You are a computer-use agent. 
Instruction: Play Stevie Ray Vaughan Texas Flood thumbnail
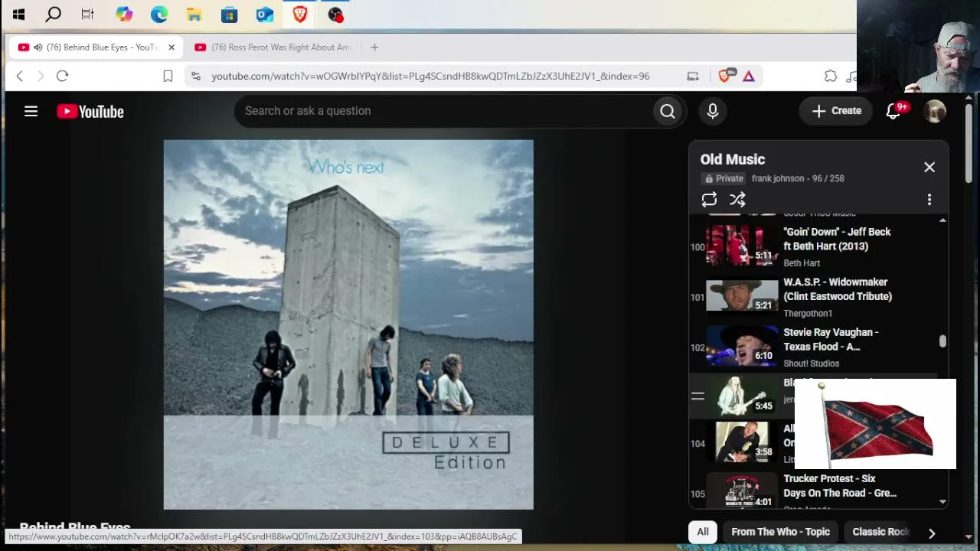[x=742, y=346]
